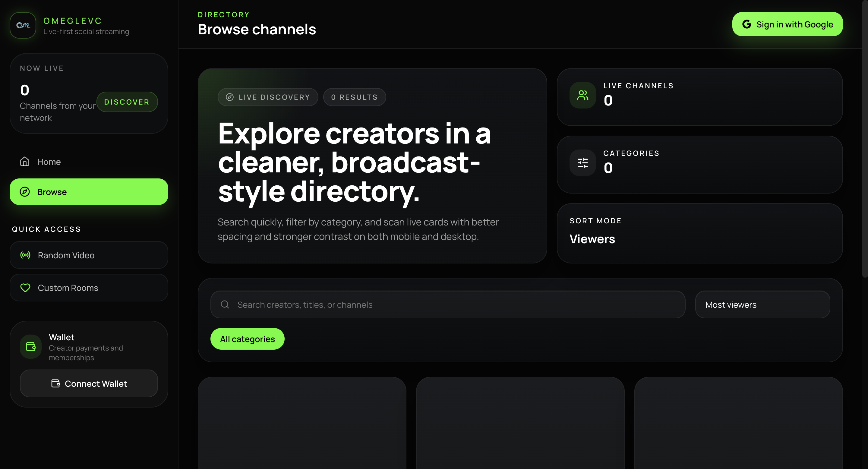Click wallet icon inside Connect Wallet button
868x469 pixels.
point(55,383)
